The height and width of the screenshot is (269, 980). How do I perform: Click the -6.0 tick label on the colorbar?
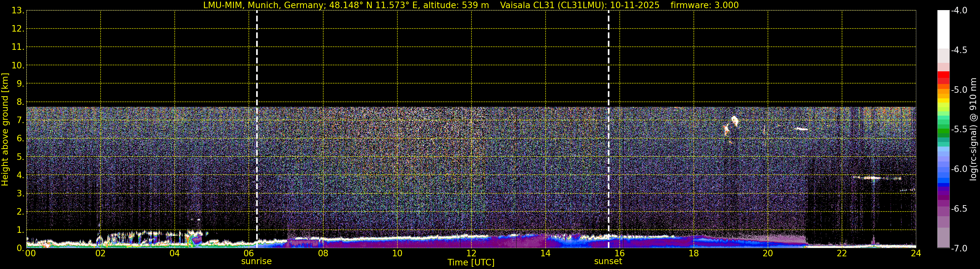tap(959, 169)
